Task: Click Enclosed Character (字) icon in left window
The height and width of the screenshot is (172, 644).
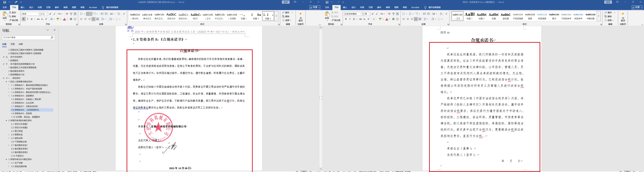Action: 75,19
